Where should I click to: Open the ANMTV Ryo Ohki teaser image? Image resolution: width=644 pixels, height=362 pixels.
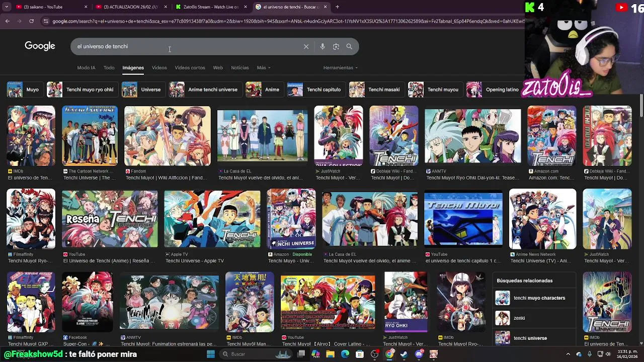coord(473,136)
